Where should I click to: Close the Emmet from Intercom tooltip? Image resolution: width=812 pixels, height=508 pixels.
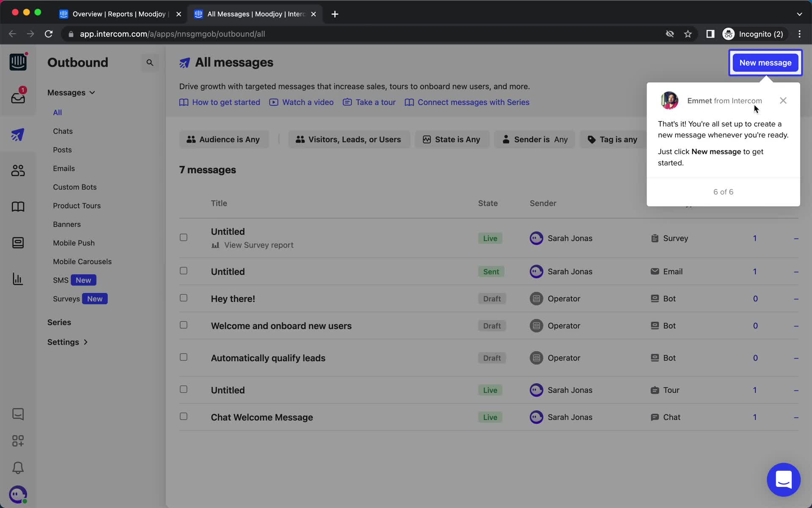pos(783,100)
